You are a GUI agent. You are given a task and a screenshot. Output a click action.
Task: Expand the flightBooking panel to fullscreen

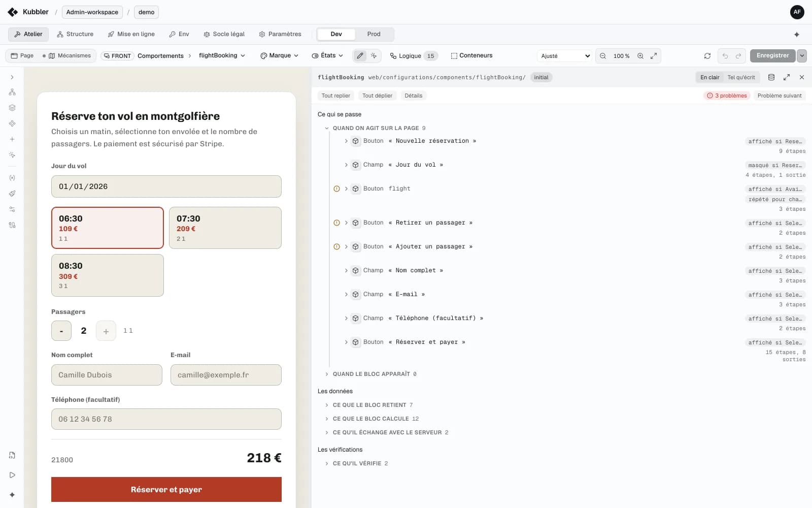coord(787,77)
